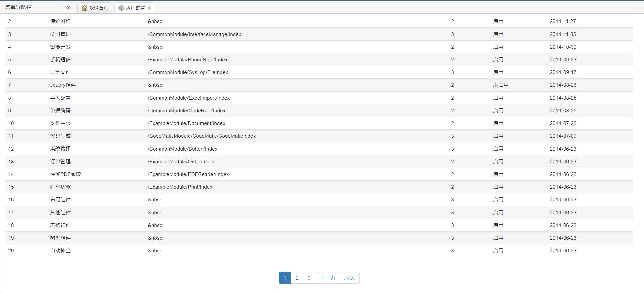Click /ExampleModule/Document/Index path cell
Viewport: 644px width, 293px height.
186,123
